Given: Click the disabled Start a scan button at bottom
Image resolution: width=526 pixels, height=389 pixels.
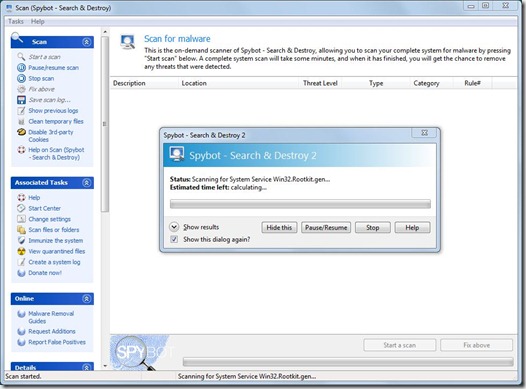Looking at the screenshot, I should [400, 345].
